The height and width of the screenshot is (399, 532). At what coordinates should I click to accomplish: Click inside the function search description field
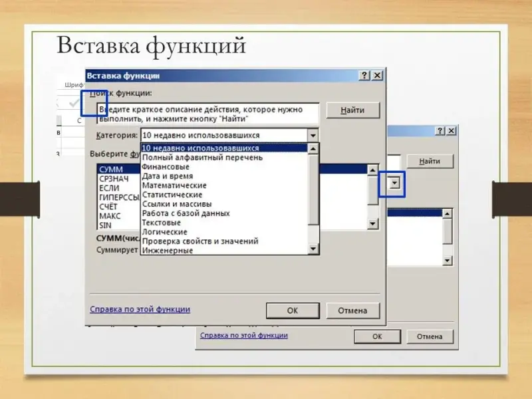click(x=207, y=113)
